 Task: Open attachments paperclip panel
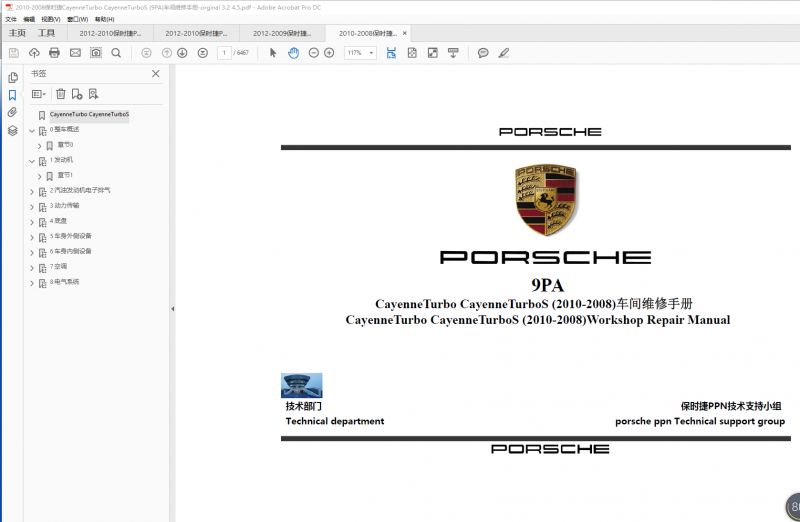click(x=13, y=112)
